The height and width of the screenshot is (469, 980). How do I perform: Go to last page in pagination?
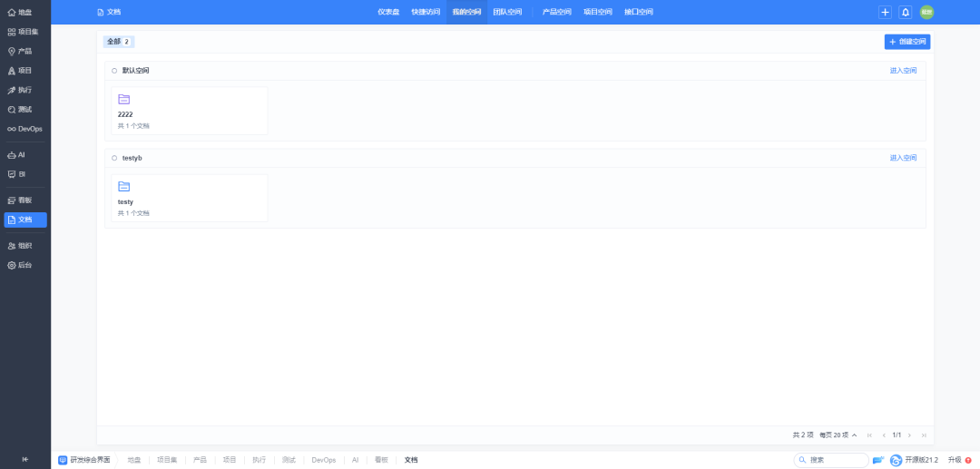pyautogui.click(x=924, y=435)
